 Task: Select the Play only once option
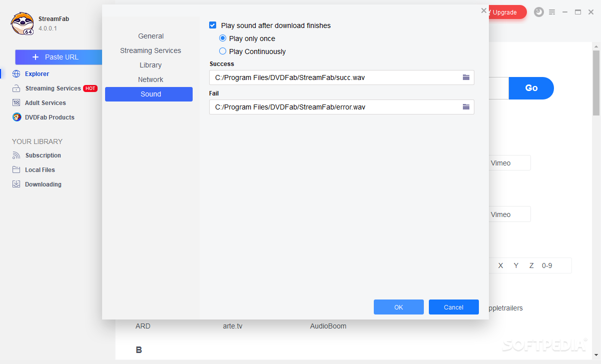coord(223,38)
